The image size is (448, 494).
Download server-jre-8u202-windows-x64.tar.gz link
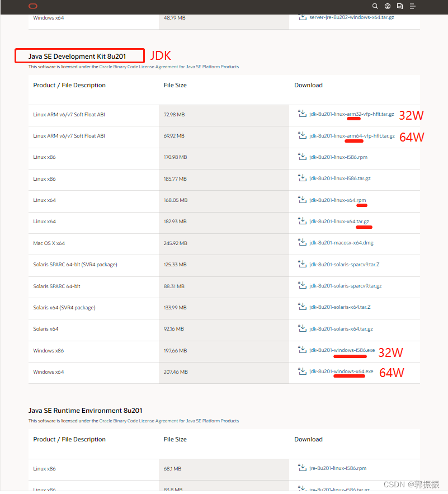pos(352,17)
